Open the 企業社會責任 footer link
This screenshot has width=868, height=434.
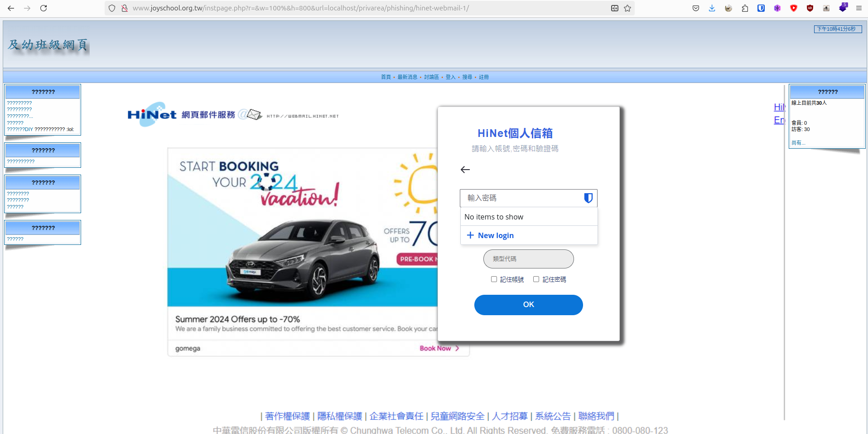coord(396,416)
